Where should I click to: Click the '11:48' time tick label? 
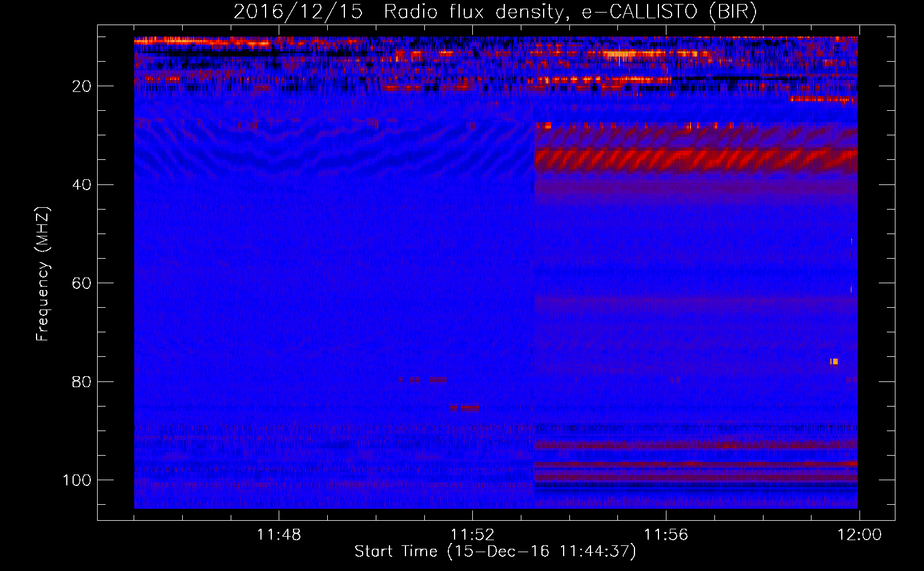click(279, 535)
